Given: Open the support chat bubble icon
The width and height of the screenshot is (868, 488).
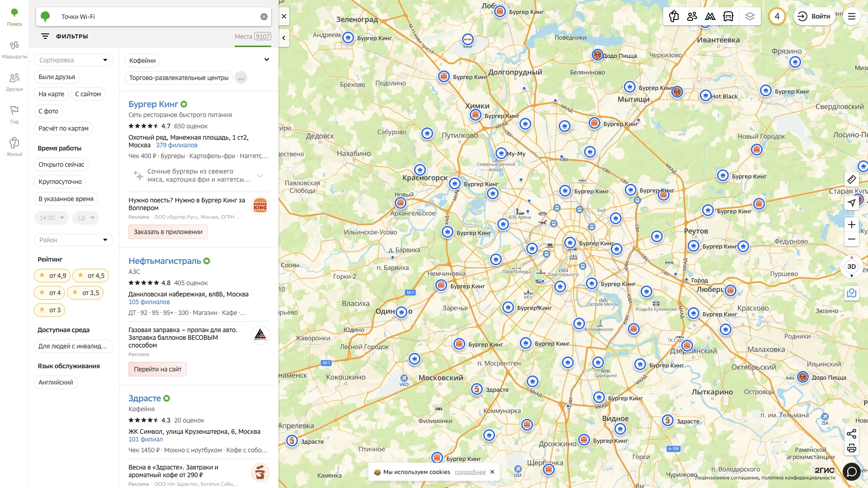Looking at the screenshot, I should tap(851, 472).
